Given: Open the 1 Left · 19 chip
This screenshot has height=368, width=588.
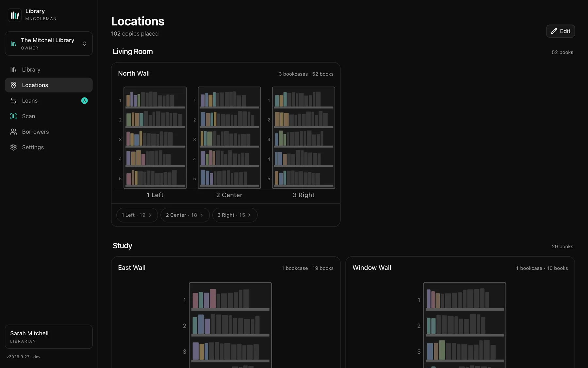Looking at the screenshot, I should click(x=137, y=215).
